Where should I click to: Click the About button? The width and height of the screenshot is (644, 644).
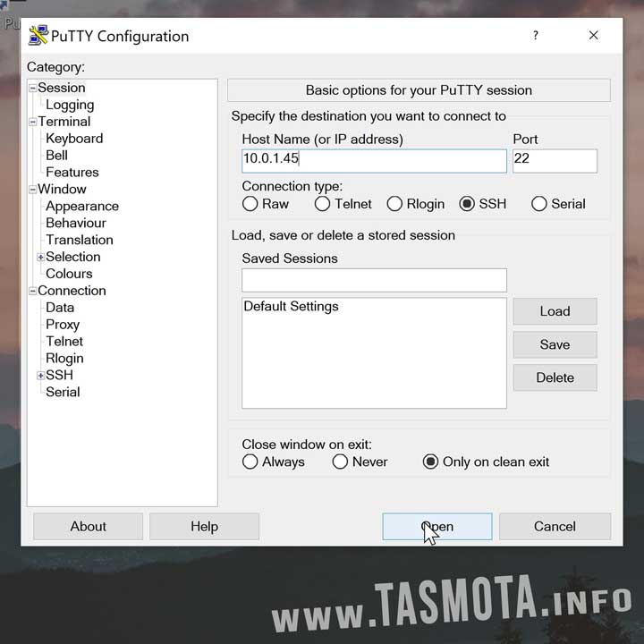(88, 527)
